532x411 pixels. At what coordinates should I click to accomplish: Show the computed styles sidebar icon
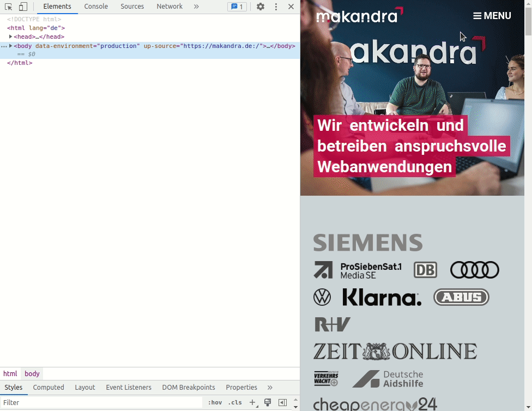click(x=282, y=402)
